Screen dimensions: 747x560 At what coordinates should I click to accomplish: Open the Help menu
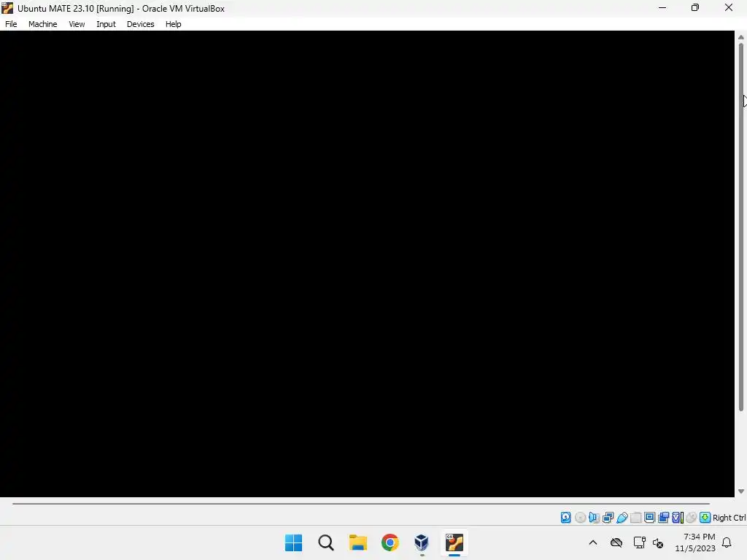pyautogui.click(x=173, y=24)
